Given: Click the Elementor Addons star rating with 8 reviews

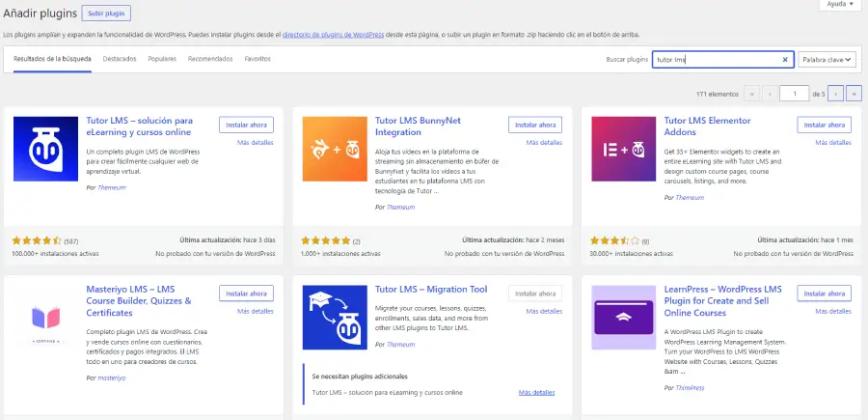Looking at the screenshot, I should point(614,240).
